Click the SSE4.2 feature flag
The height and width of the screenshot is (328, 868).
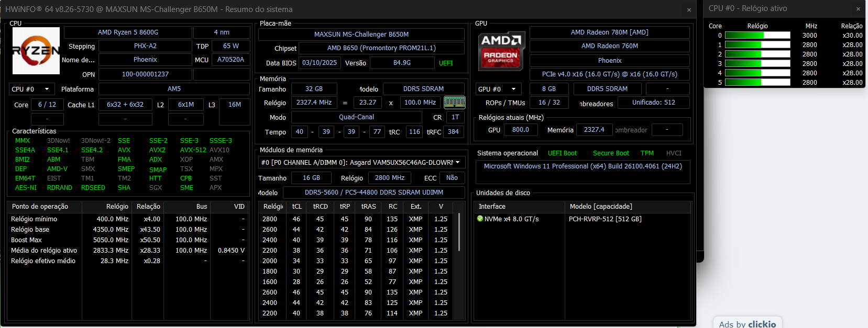pos(92,150)
